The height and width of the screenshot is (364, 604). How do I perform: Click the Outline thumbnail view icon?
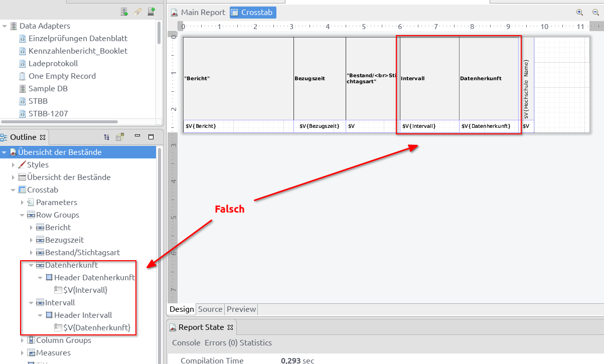click(x=120, y=136)
